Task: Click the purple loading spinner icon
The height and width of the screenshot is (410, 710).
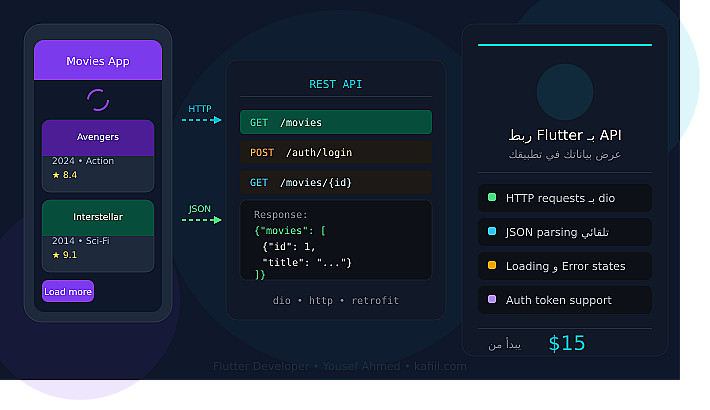Action: pos(98,100)
